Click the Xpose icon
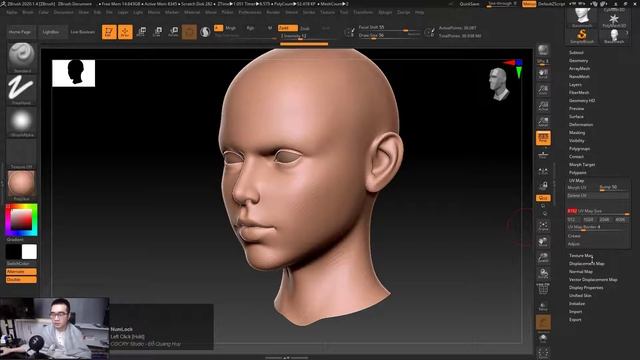 coord(543,353)
